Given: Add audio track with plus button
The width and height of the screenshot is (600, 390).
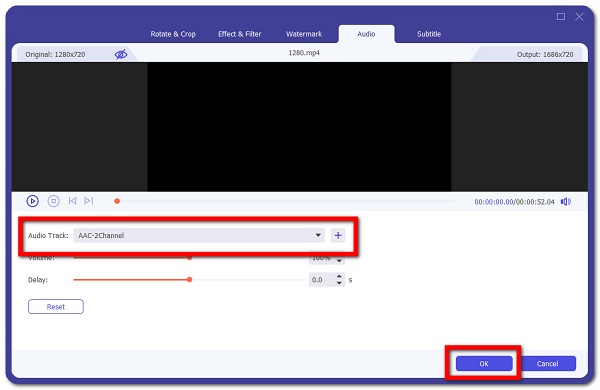Looking at the screenshot, I should click(338, 235).
